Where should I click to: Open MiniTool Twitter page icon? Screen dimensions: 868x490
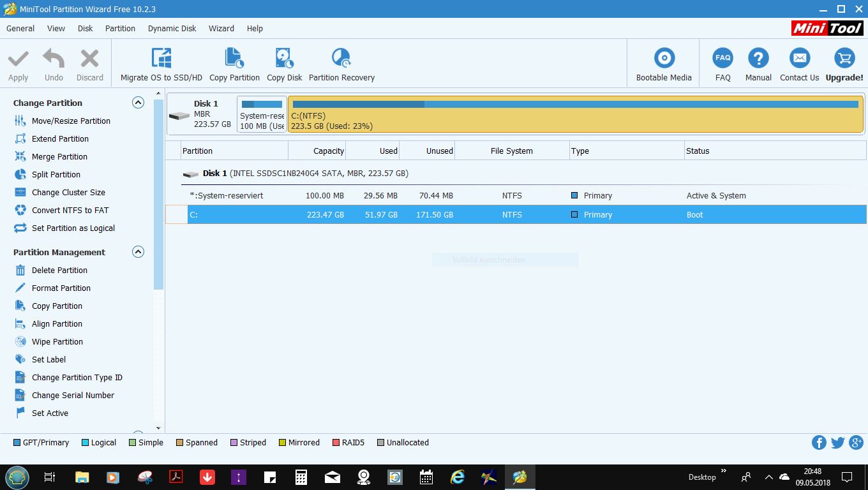pyautogui.click(x=837, y=442)
